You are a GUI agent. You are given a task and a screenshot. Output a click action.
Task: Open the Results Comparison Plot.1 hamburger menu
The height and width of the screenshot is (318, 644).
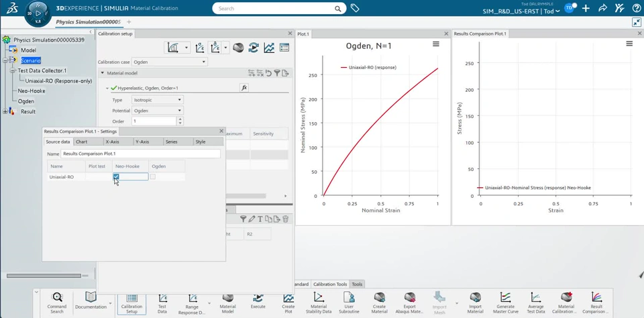(x=629, y=44)
